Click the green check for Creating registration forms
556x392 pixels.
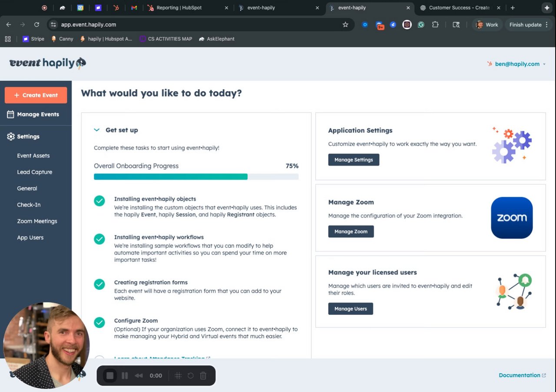pos(99,284)
